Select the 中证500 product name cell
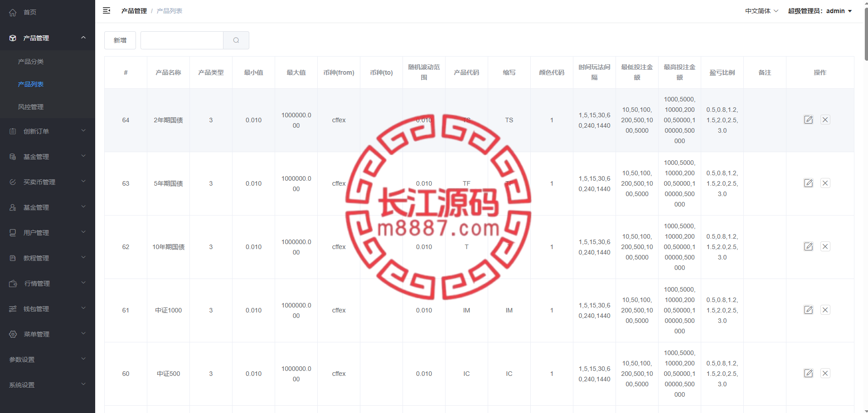 click(x=168, y=374)
